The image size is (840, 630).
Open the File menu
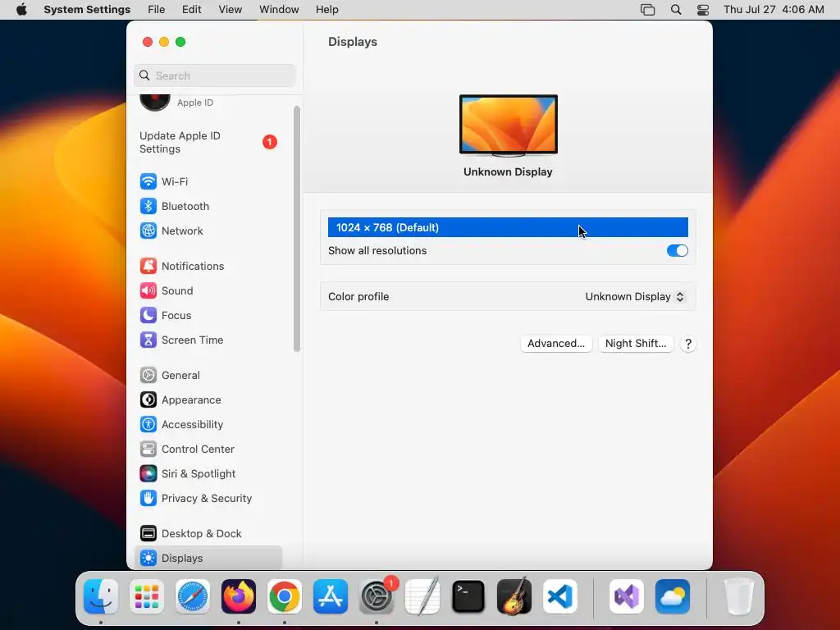coord(157,10)
